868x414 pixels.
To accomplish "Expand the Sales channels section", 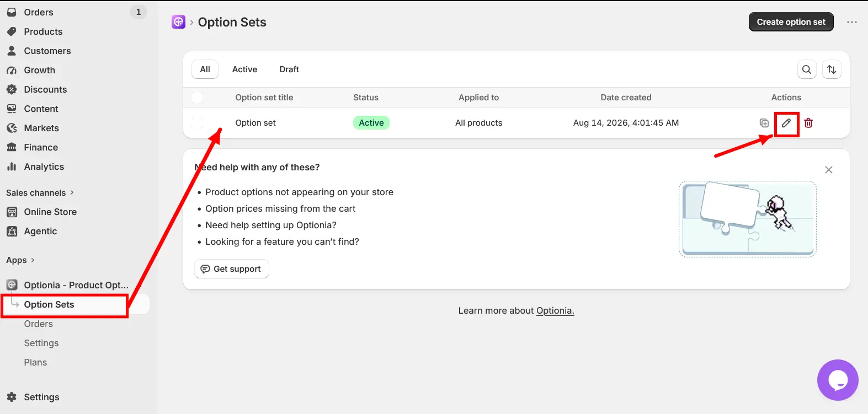I will pos(40,193).
